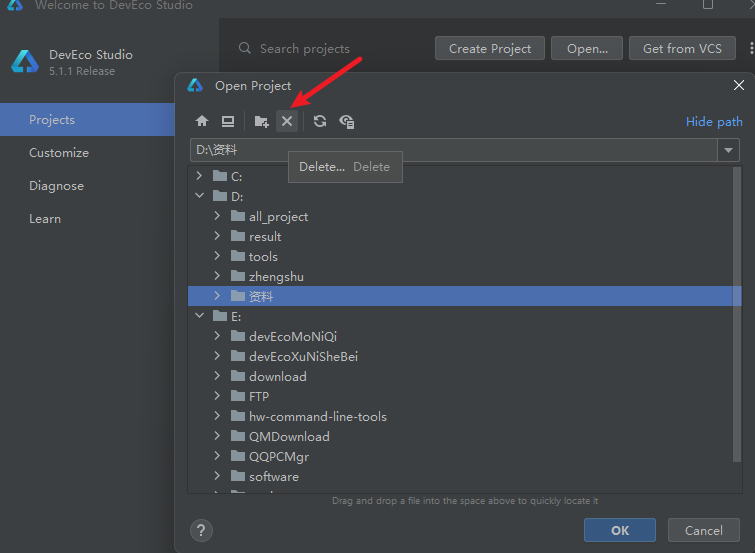Viewport: 755px width, 553px height.
Task: Click Get from VCS button
Action: [x=682, y=48]
